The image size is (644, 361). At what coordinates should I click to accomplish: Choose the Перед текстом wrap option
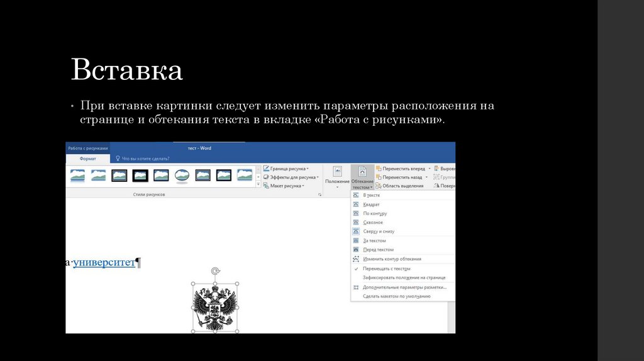click(403, 249)
